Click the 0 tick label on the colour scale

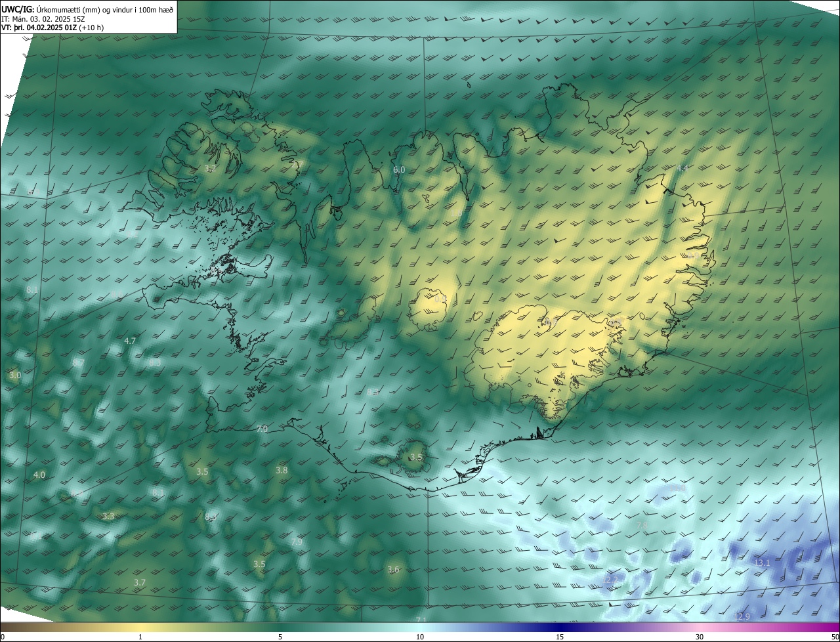pyautogui.click(x=3, y=637)
